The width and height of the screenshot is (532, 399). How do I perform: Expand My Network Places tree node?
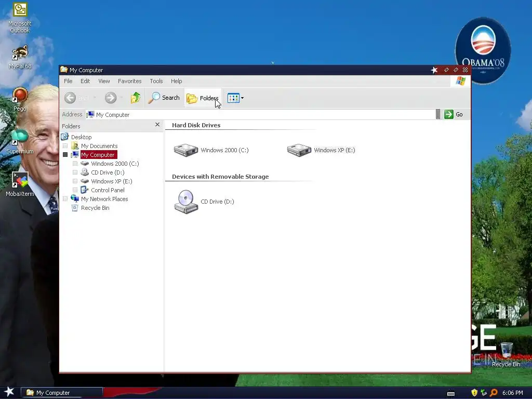tap(65, 199)
